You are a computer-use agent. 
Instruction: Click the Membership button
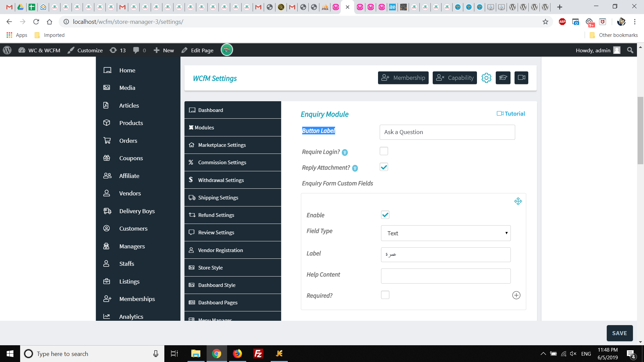(x=403, y=78)
